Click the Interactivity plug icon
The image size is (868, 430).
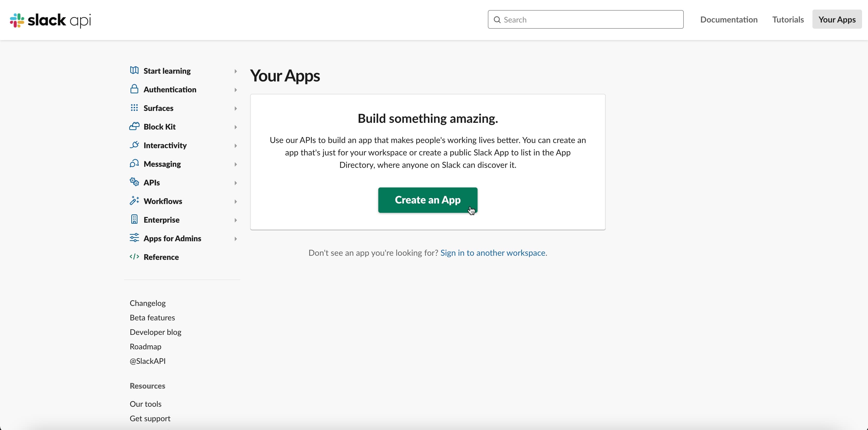click(x=134, y=145)
